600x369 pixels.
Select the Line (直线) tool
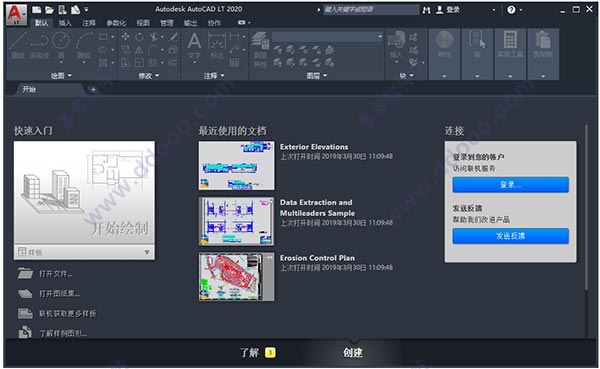pyautogui.click(x=18, y=45)
